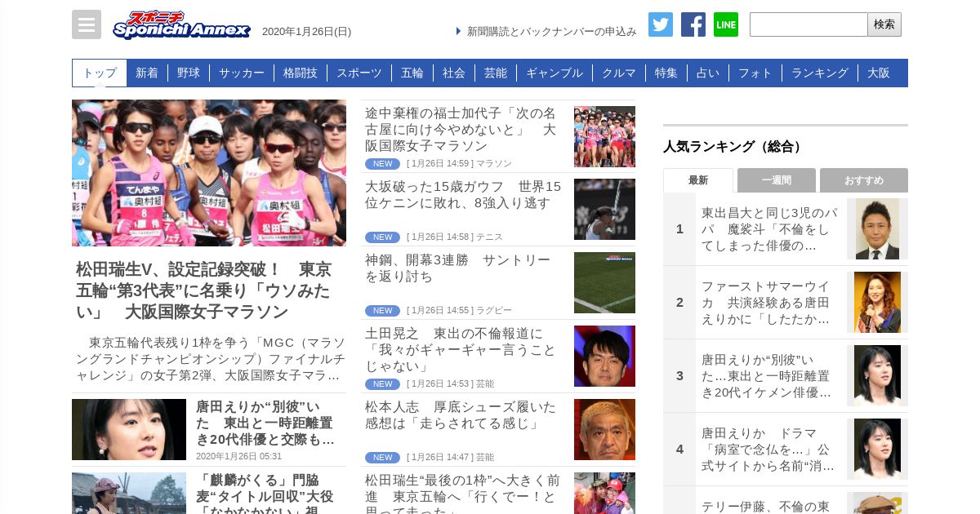The height and width of the screenshot is (514, 980).
Task: Click the 麒麟がくる article thumbnail
Action: (129, 493)
